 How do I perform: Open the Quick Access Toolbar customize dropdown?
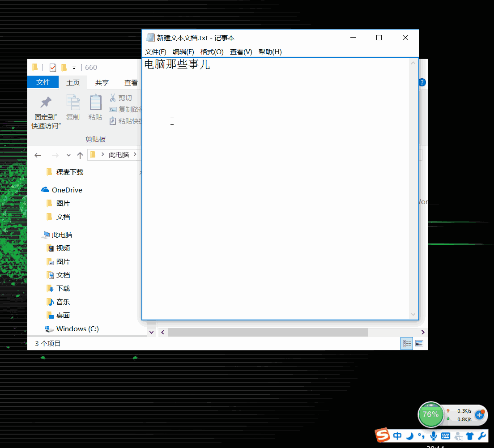pyautogui.click(x=74, y=67)
